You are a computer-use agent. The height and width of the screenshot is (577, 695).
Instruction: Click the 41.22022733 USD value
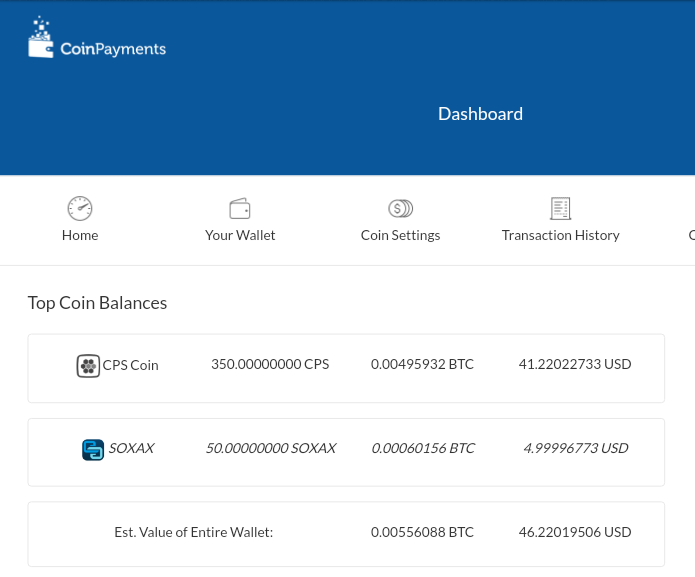tap(575, 364)
